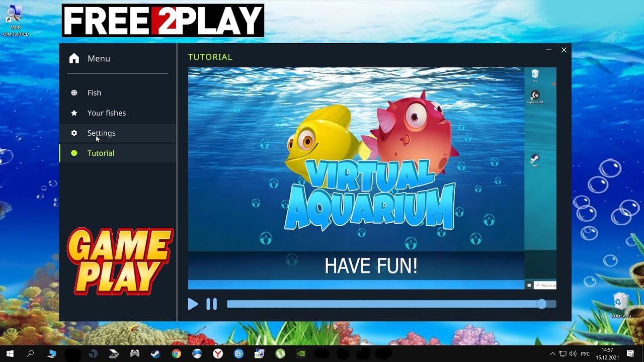Open the control panel style taskbar icon

pyautogui.click(x=259, y=353)
